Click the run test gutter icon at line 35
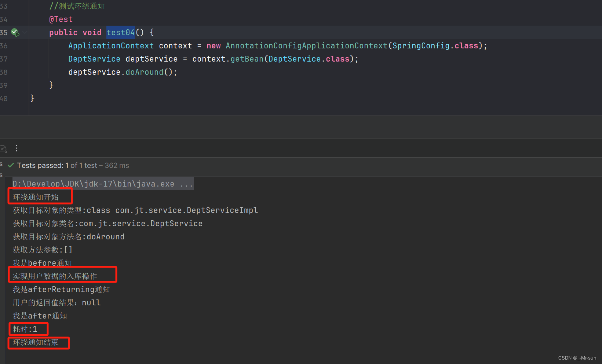This screenshot has height=364, width=602. click(15, 33)
